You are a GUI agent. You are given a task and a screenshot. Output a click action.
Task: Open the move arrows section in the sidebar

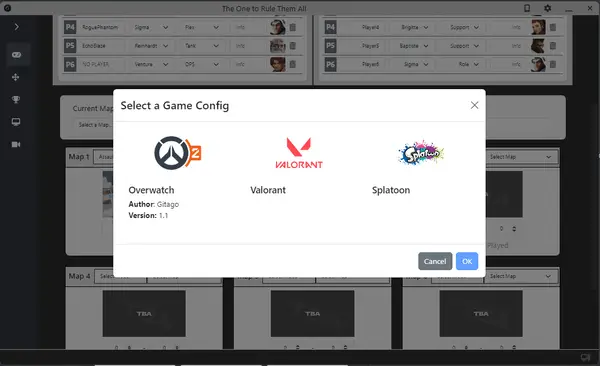pyautogui.click(x=16, y=77)
